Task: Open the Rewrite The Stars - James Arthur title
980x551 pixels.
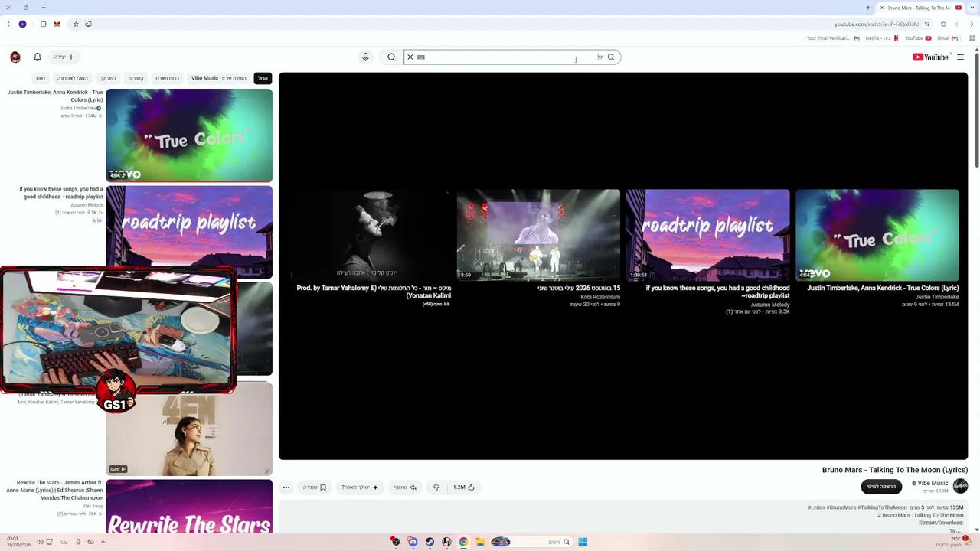Action: [54, 491]
